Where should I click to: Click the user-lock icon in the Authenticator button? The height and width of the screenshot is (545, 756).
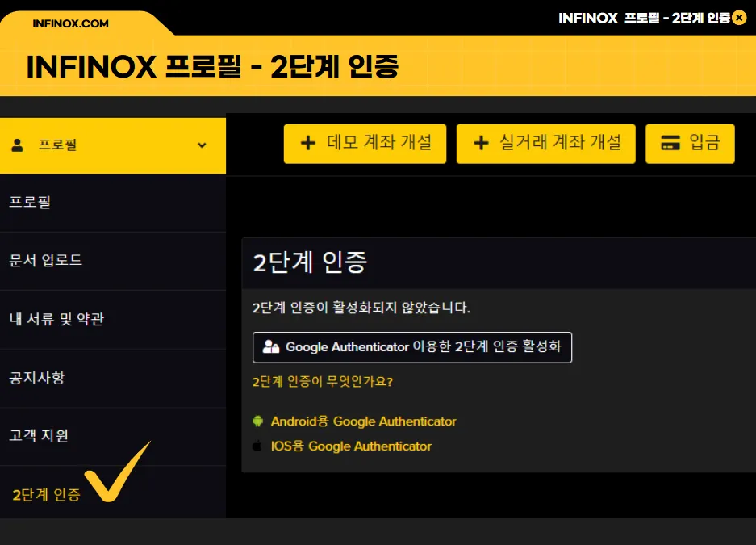click(x=271, y=346)
